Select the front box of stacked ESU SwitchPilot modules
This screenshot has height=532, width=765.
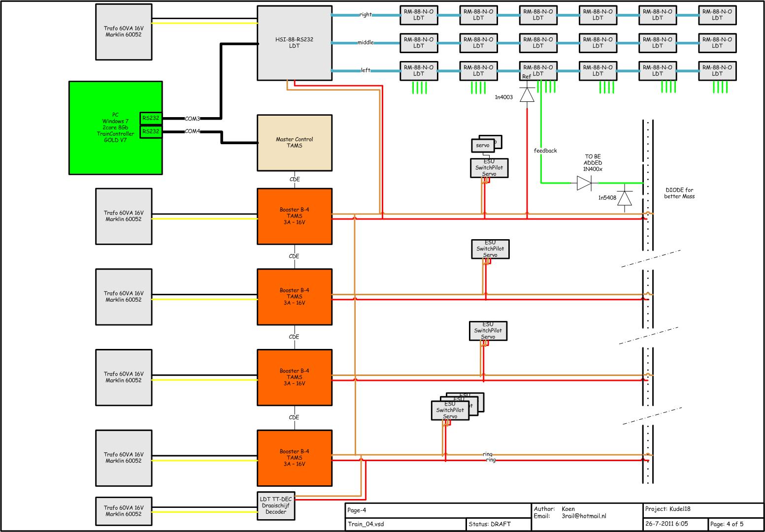tap(450, 410)
